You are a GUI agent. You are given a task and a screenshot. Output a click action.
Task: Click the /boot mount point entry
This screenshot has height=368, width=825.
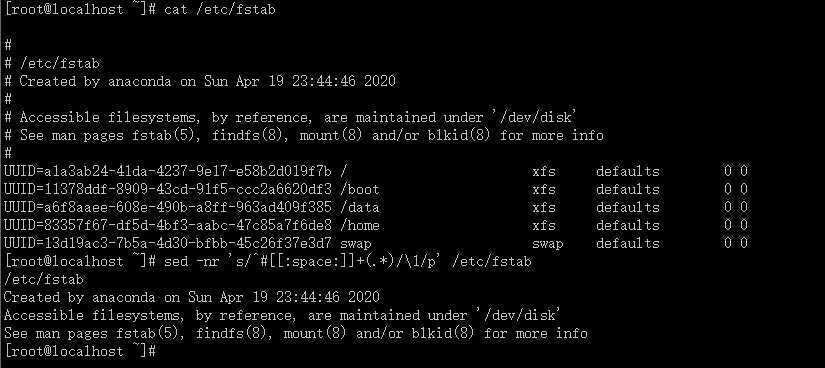(x=360, y=189)
